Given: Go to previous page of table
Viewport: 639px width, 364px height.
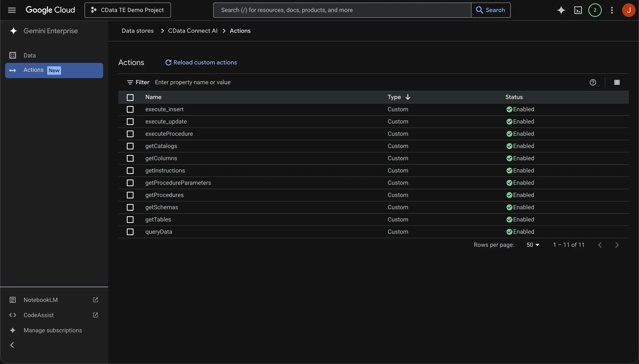Looking at the screenshot, I should pos(600,245).
